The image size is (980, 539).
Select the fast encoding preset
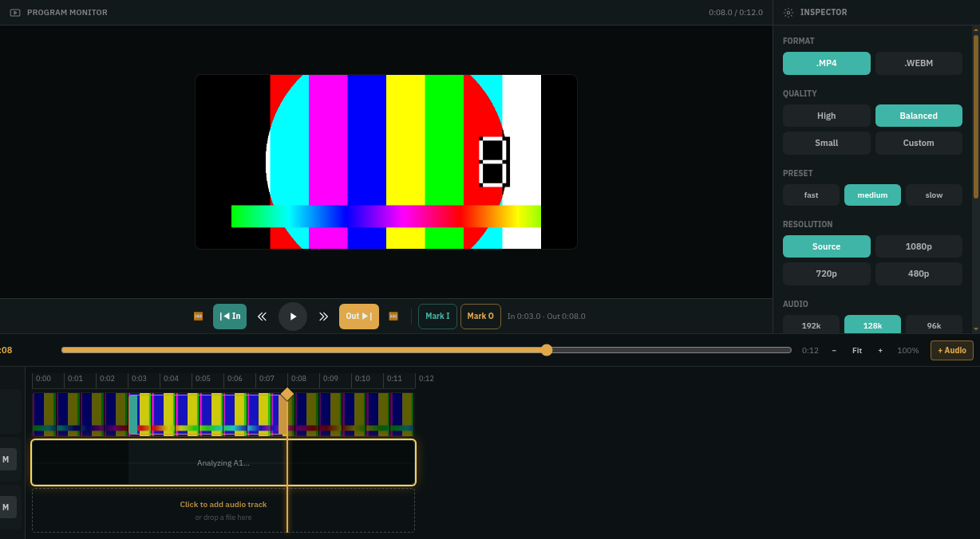pos(811,195)
